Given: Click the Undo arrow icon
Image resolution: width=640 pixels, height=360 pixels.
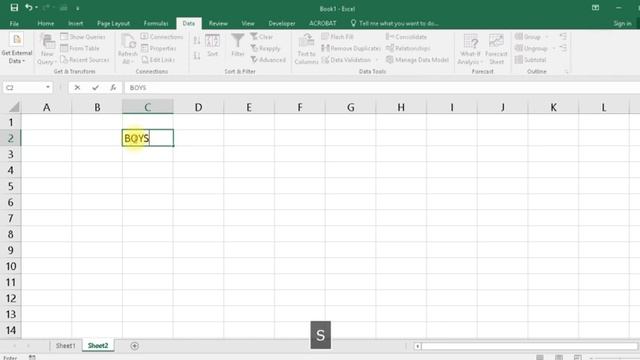Looking at the screenshot, I should point(29,8).
